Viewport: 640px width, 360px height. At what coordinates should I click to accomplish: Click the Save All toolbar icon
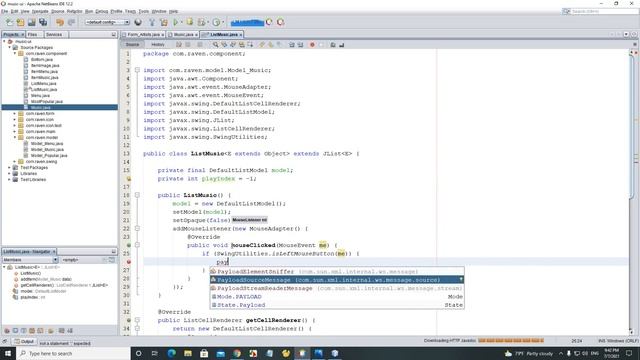[x=43, y=22]
